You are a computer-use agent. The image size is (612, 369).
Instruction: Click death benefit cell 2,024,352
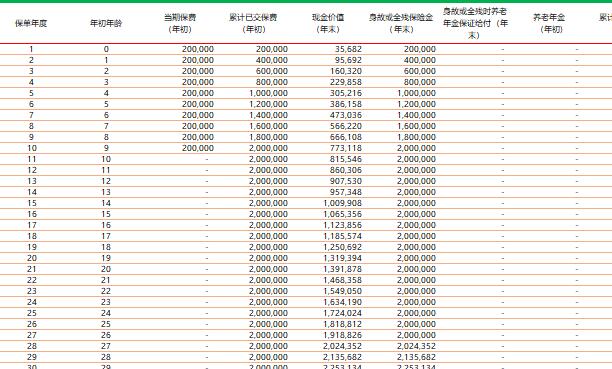pos(416,346)
